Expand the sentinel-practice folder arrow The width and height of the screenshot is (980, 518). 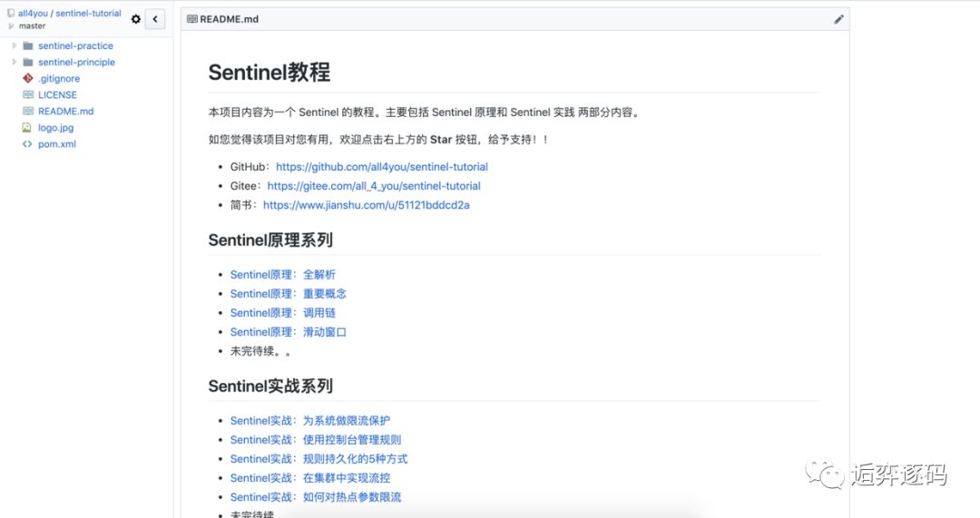click(15, 45)
